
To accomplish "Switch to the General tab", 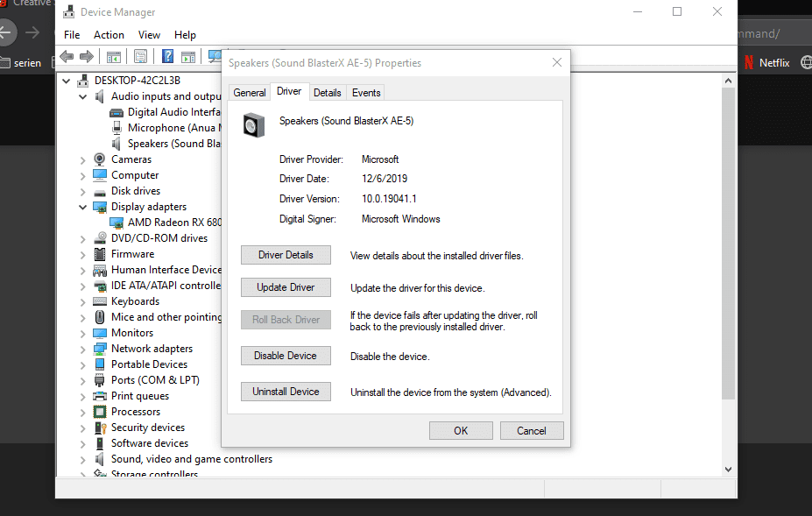I will [x=250, y=93].
